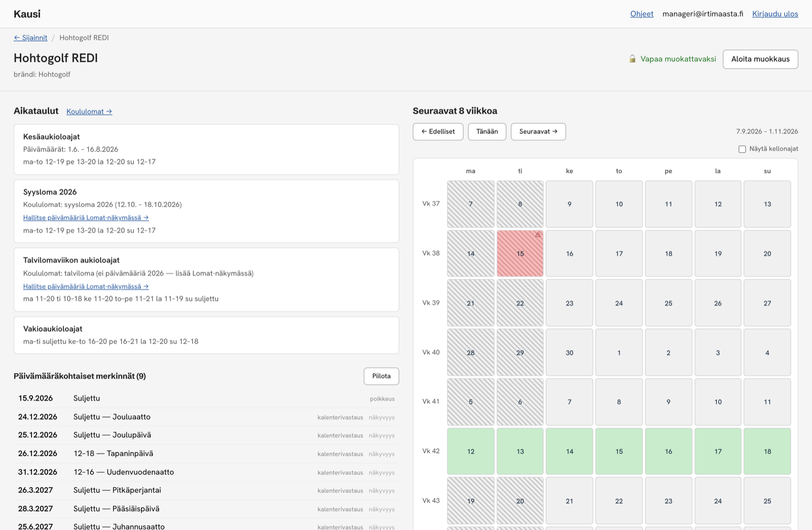Select the 15.9.2026 Suljettu entry
Screen dimensions: 812x530
pos(206,399)
